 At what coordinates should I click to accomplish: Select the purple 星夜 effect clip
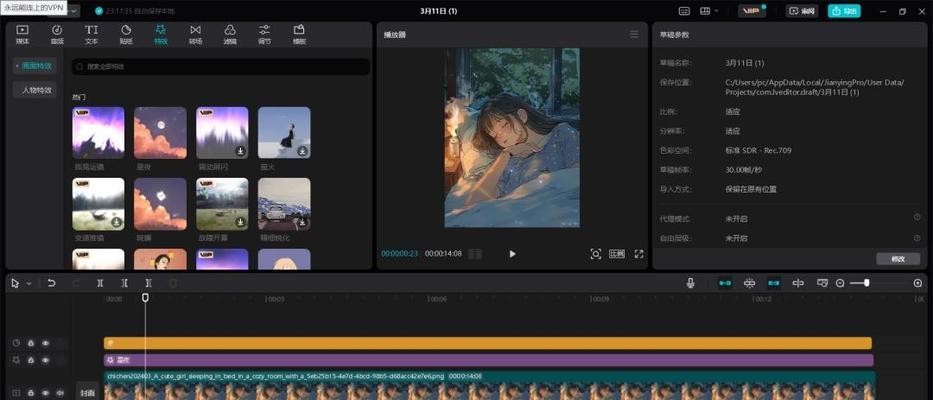(488, 360)
